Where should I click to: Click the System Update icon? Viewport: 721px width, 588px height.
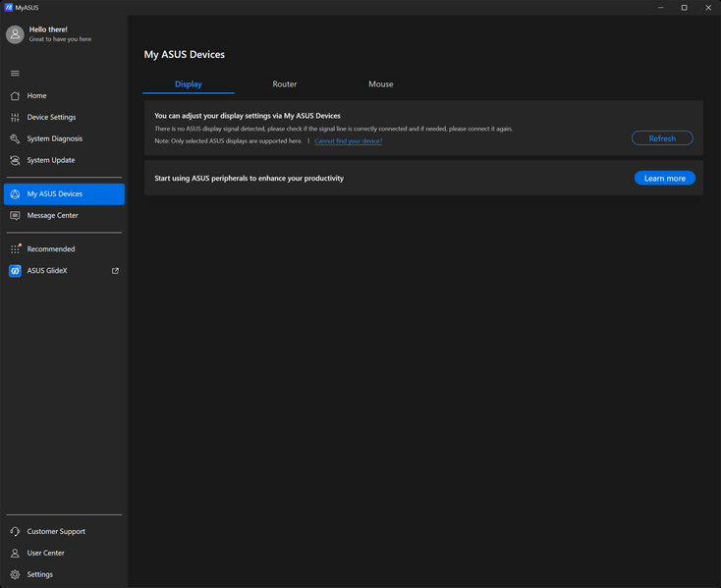click(x=15, y=160)
